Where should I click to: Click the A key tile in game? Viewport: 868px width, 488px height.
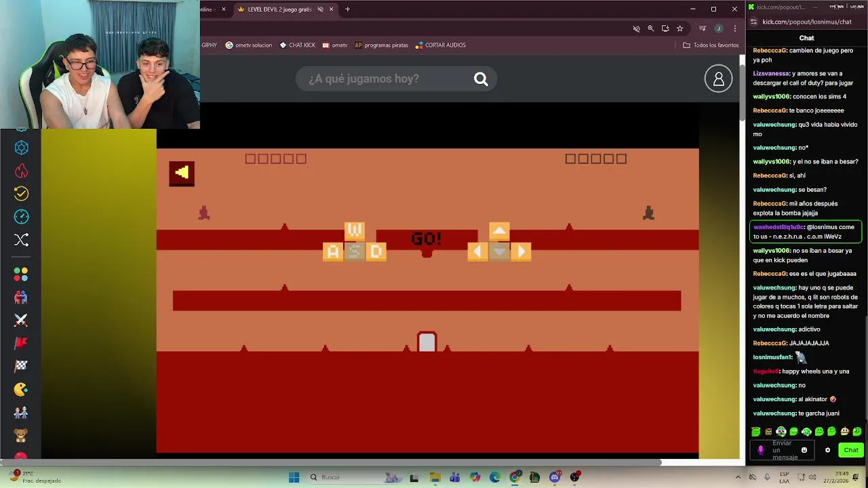tap(332, 251)
